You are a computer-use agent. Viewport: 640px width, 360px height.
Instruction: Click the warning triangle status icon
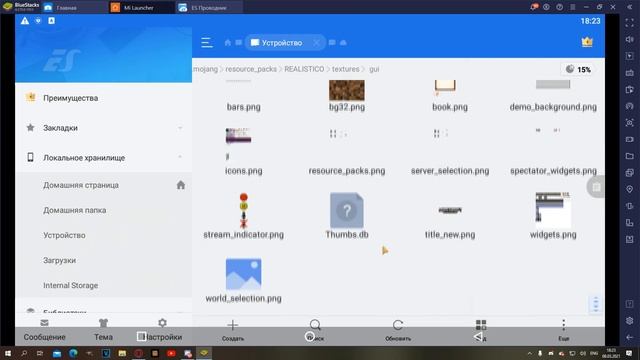25,20
